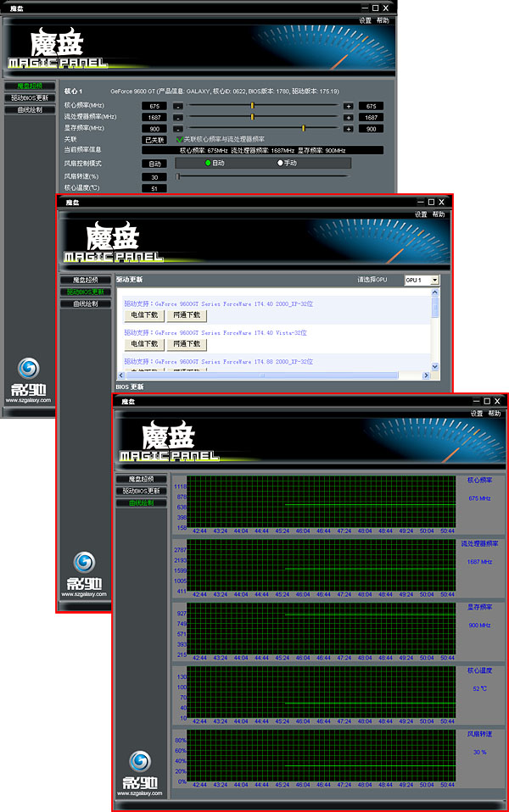
Task: Open ForceWare 174.88 2000_XP-32位 driver link
Action: pos(218,362)
